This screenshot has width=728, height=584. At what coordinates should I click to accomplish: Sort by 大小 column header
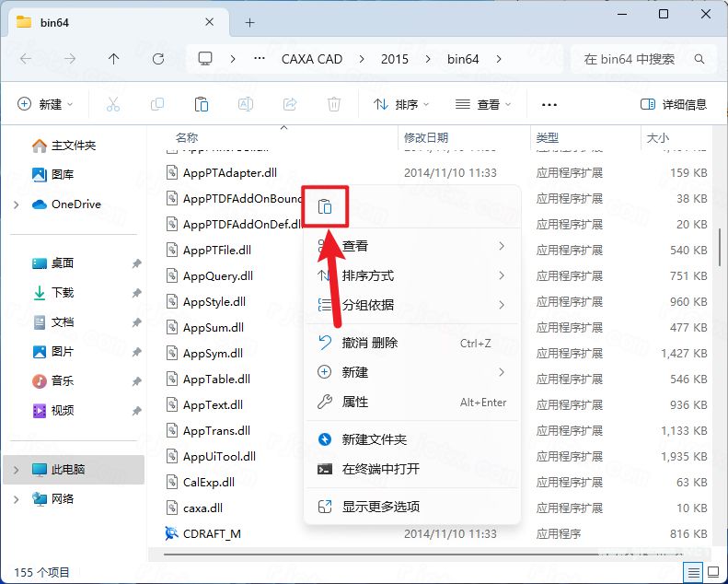658,138
